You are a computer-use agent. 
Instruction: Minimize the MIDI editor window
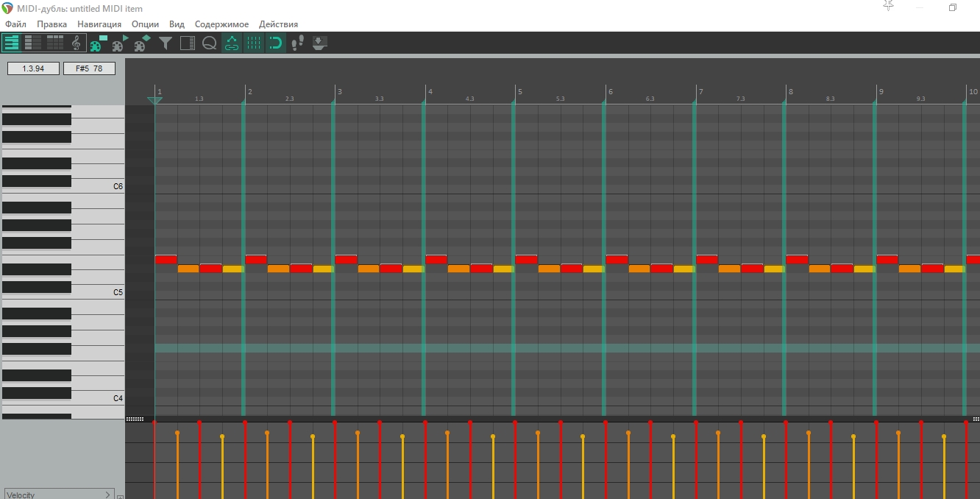click(x=920, y=7)
